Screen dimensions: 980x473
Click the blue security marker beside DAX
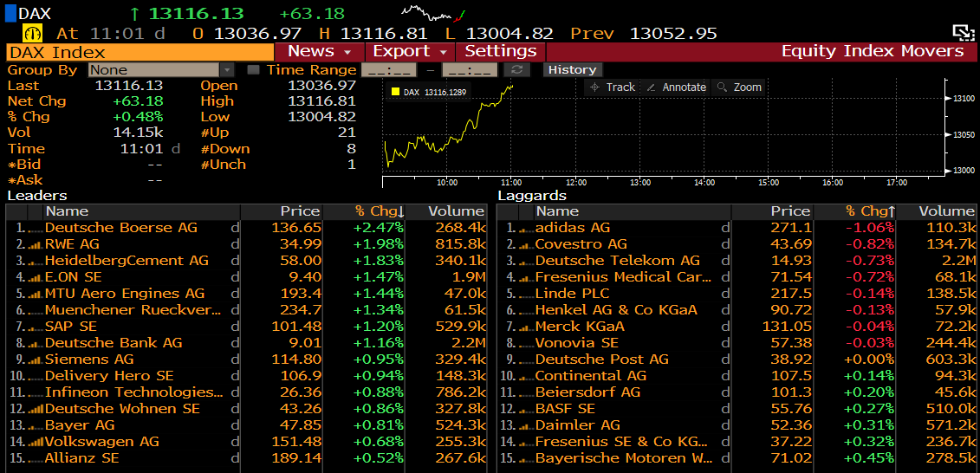point(10,12)
